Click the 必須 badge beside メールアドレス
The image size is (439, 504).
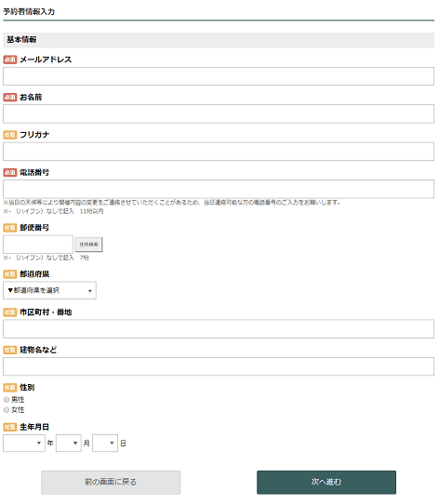pyautogui.click(x=10, y=60)
